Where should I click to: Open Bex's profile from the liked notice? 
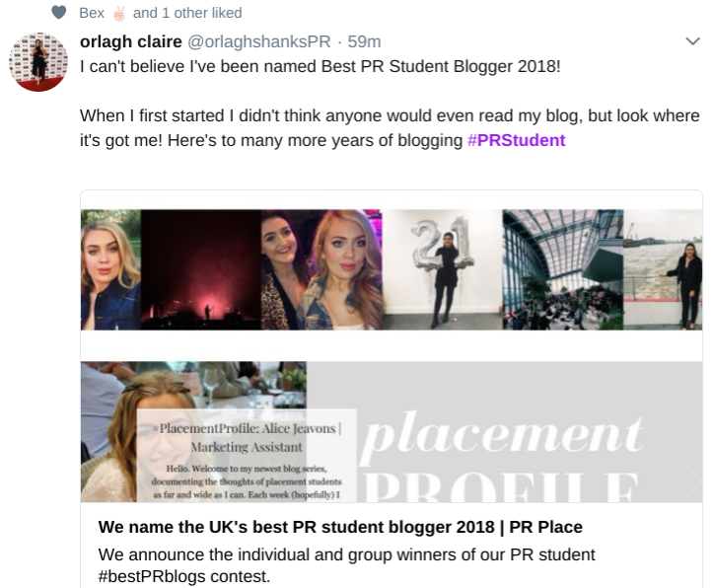click(x=92, y=14)
